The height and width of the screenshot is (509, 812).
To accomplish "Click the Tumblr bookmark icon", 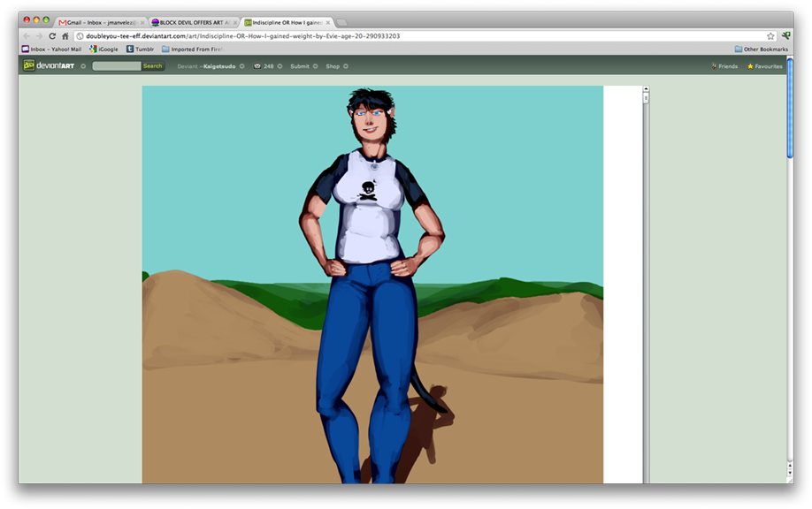I will (x=129, y=49).
